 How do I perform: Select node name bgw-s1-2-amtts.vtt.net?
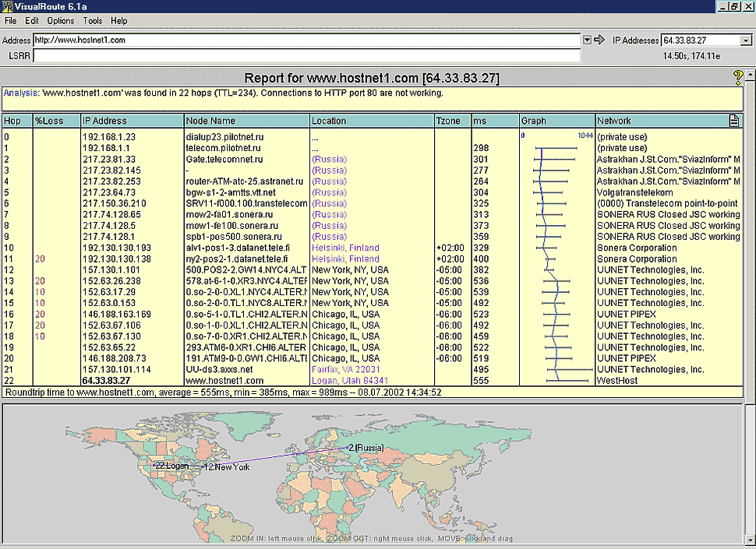coord(231,192)
